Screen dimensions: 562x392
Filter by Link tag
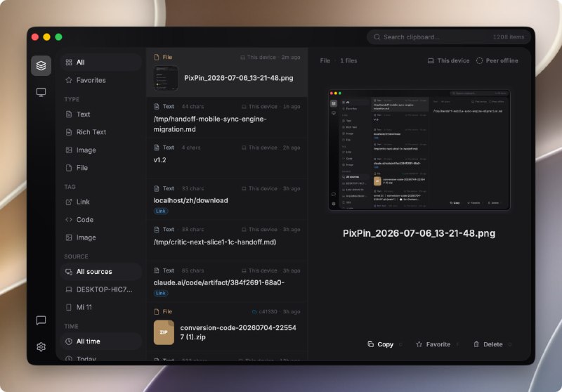point(100,202)
